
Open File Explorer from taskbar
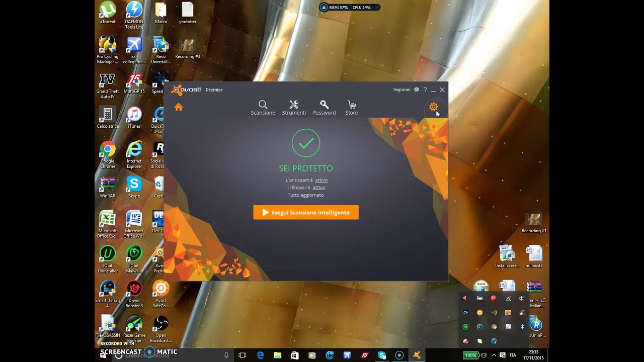[277, 355]
